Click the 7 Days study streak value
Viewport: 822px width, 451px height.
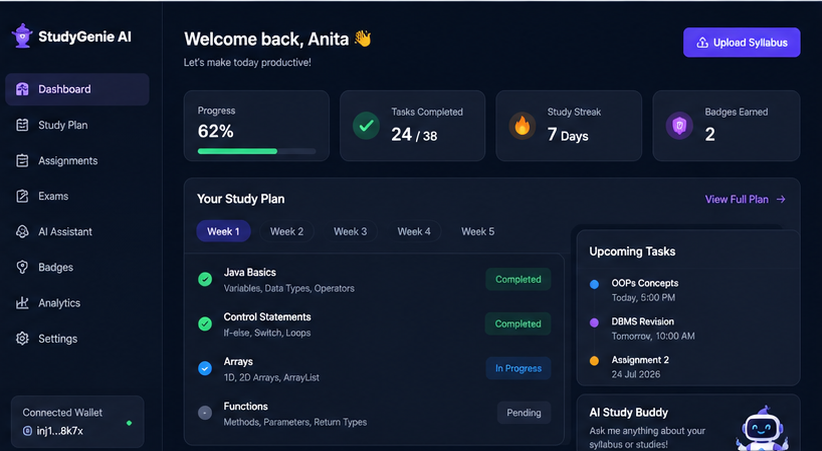click(568, 135)
